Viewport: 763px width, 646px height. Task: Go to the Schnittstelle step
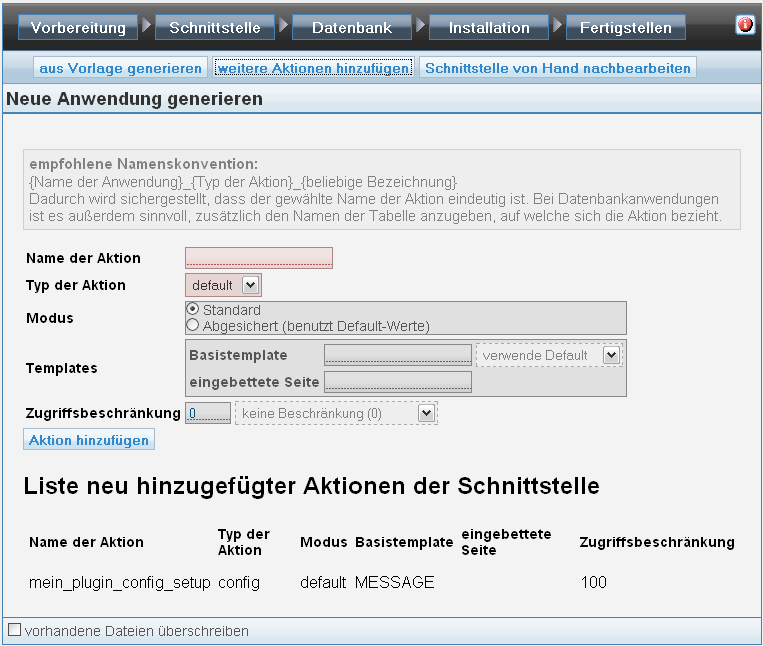point(215,28)
